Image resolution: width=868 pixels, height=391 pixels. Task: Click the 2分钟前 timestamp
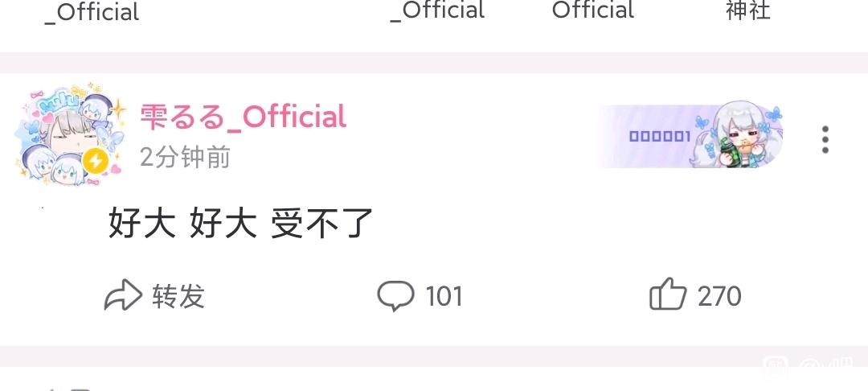[185, 158]
